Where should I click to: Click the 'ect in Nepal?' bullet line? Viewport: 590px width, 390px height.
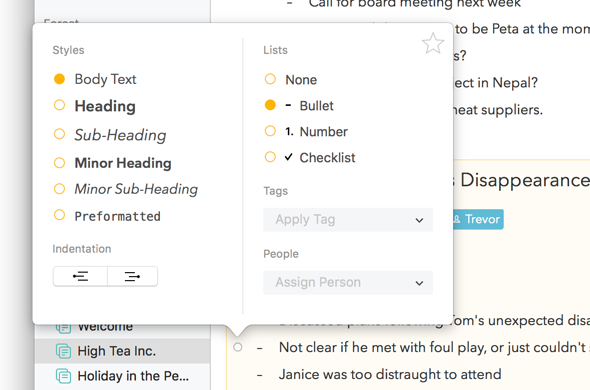[496, 82]
